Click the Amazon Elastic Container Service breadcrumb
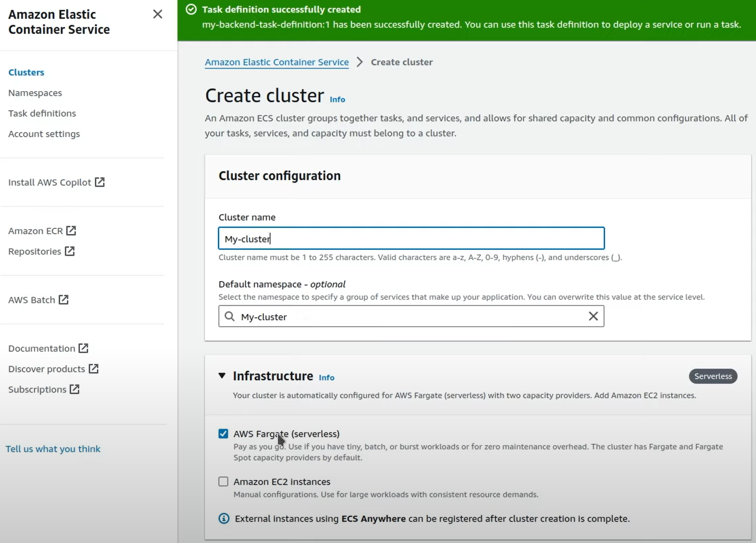756x543 pixels. click(277, 62)
